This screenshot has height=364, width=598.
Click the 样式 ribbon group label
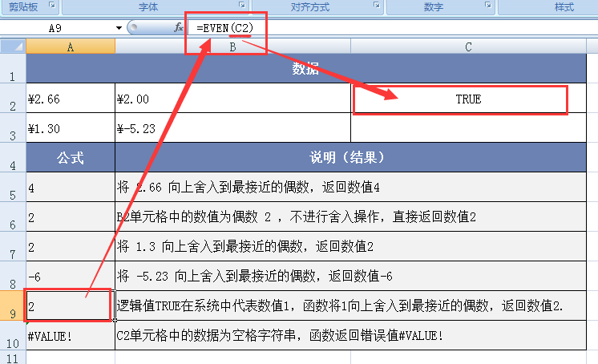tap(564, 7)
